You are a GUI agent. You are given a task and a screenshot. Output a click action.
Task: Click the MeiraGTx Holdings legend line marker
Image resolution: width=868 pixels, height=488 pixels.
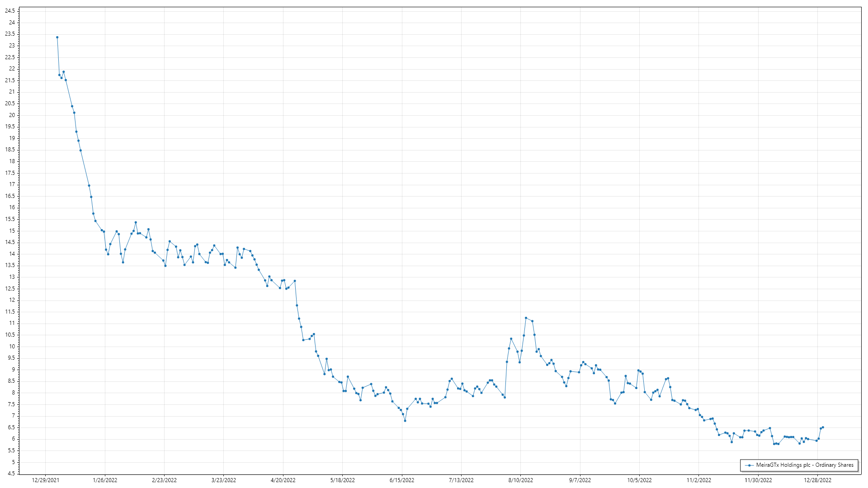pyautogui.click(x=749, y=465)
